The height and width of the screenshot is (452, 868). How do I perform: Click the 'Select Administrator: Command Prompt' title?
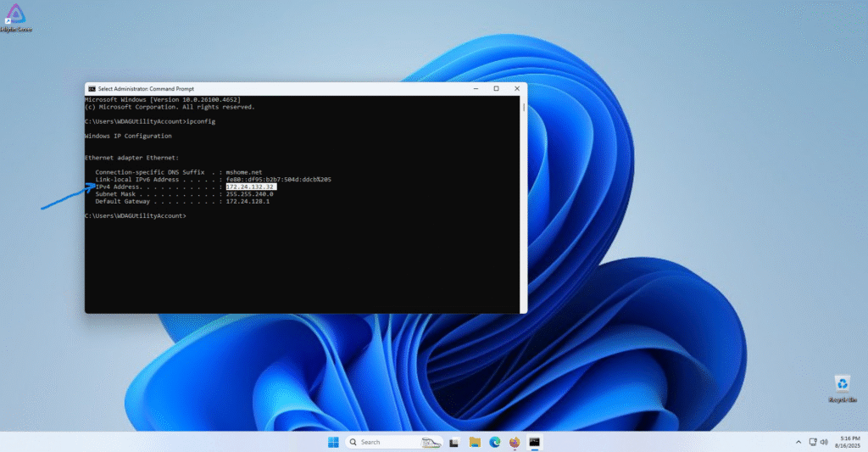tap(146, 89)
